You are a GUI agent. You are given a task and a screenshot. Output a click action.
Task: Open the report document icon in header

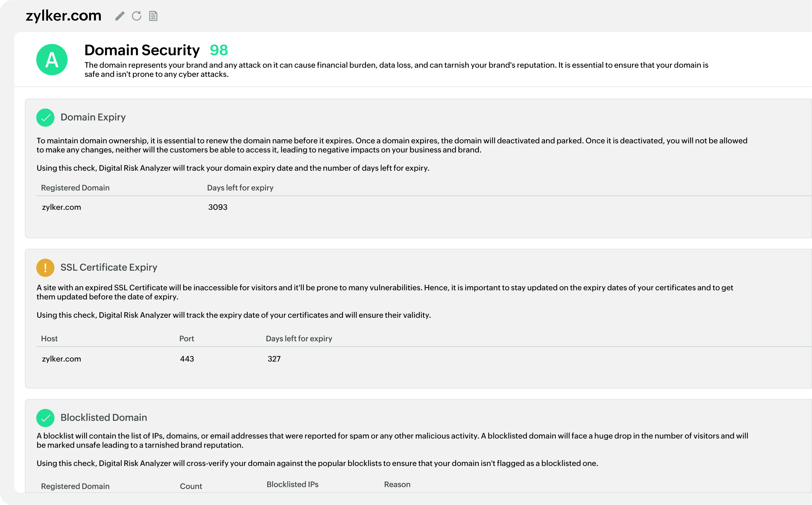(x=153, y=16)
